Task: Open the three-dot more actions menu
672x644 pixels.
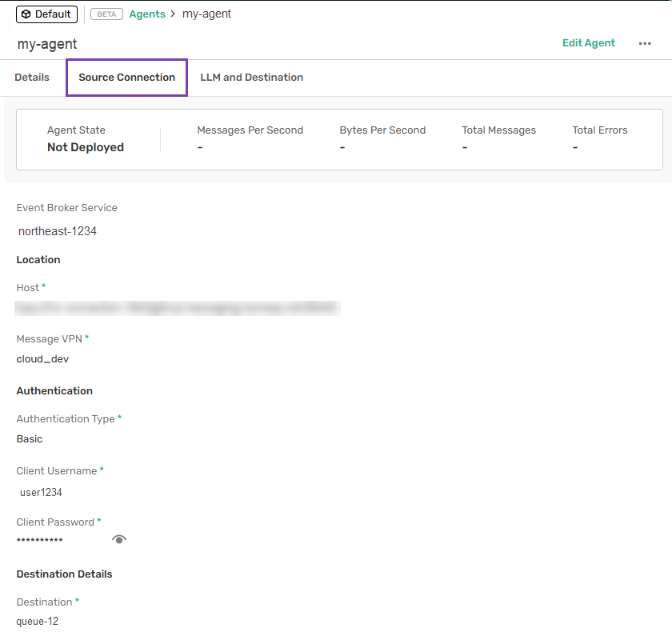Action: coord(645,43)
